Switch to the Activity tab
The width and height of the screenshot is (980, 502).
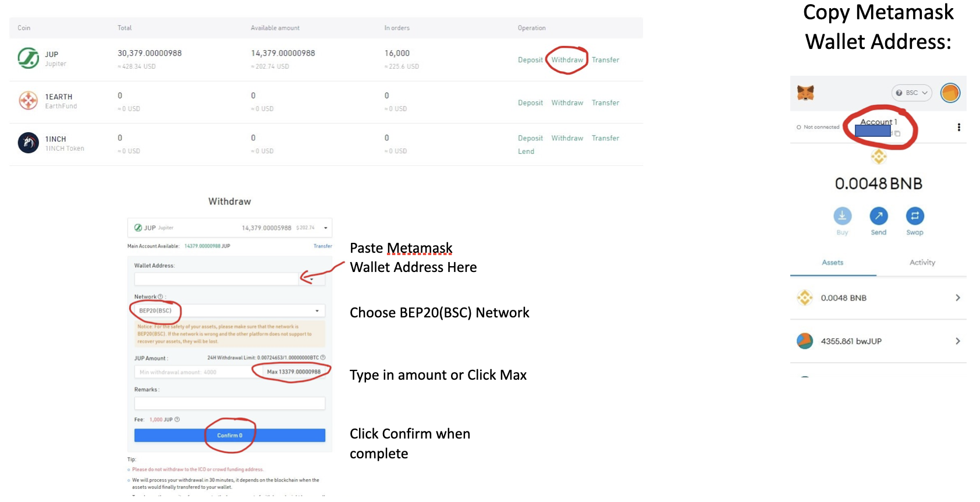pos(922,263)
